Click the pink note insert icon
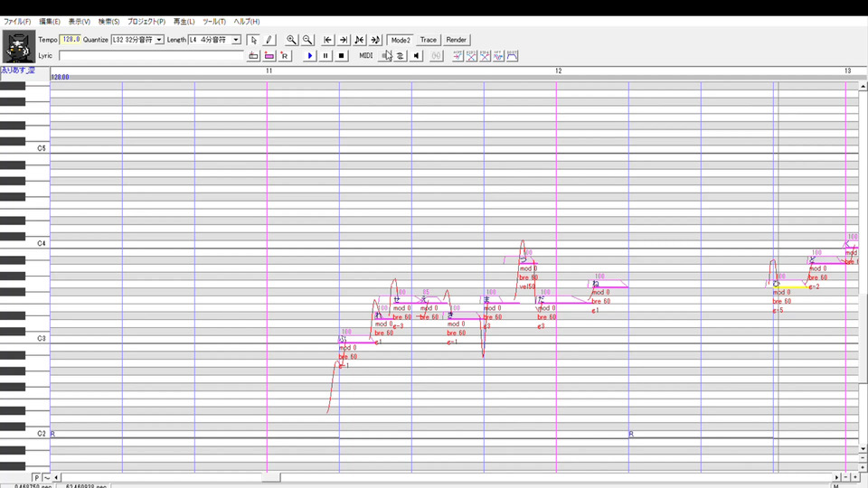Viewport: 868px width, 488px height. pyautogui.click(x=269, y=56)
